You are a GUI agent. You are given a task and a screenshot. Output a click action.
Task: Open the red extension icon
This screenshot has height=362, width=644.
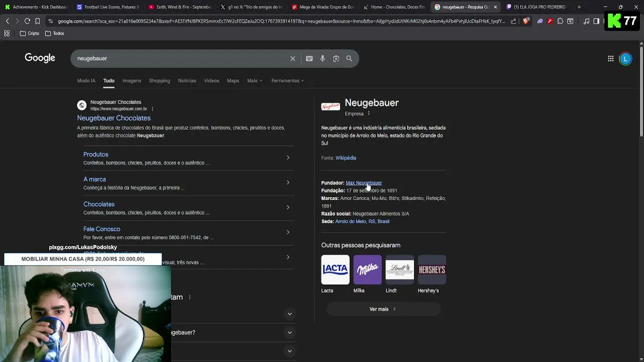[x=550, y=21]
